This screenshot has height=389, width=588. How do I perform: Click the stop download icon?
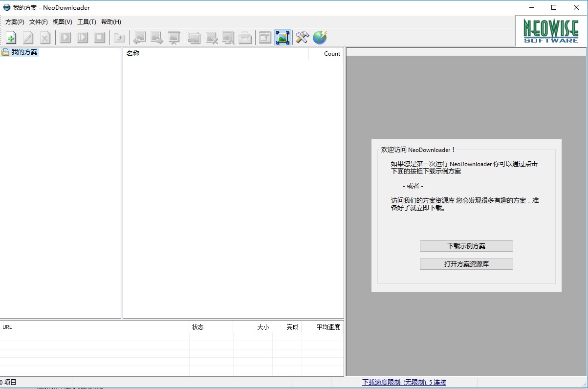[99, 37]
